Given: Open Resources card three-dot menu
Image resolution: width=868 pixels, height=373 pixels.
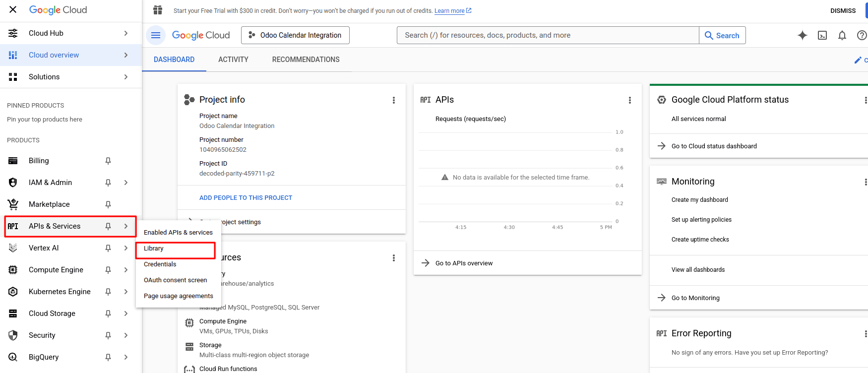Looking at the screenshot, I should pos(394,258).
